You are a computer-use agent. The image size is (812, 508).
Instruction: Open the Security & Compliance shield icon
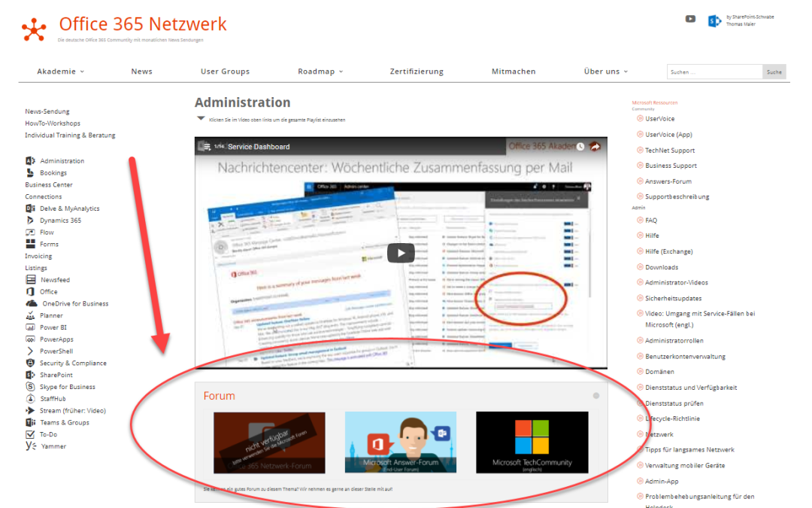pyautogui.click(x=31, y=363)
